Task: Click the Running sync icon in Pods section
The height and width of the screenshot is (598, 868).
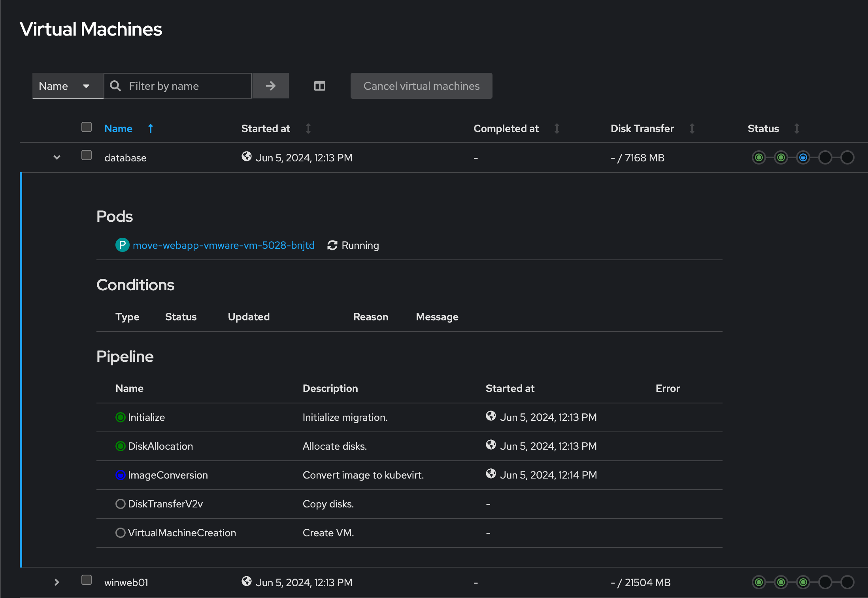Action: click(332, 245)
